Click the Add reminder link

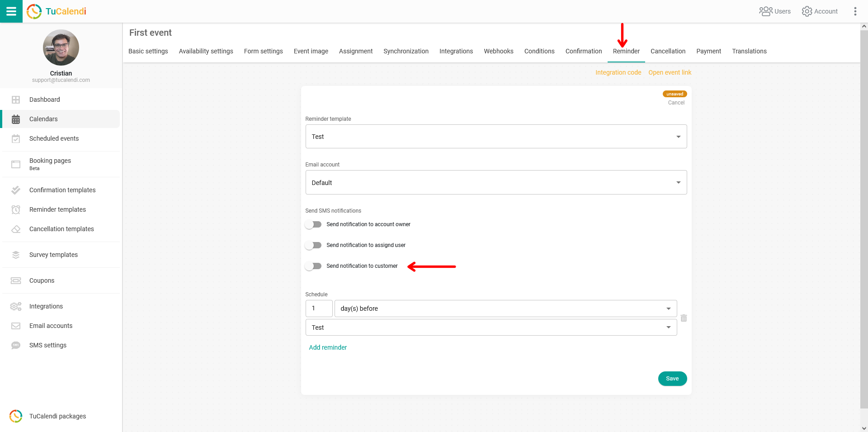[x=327, y=347]
